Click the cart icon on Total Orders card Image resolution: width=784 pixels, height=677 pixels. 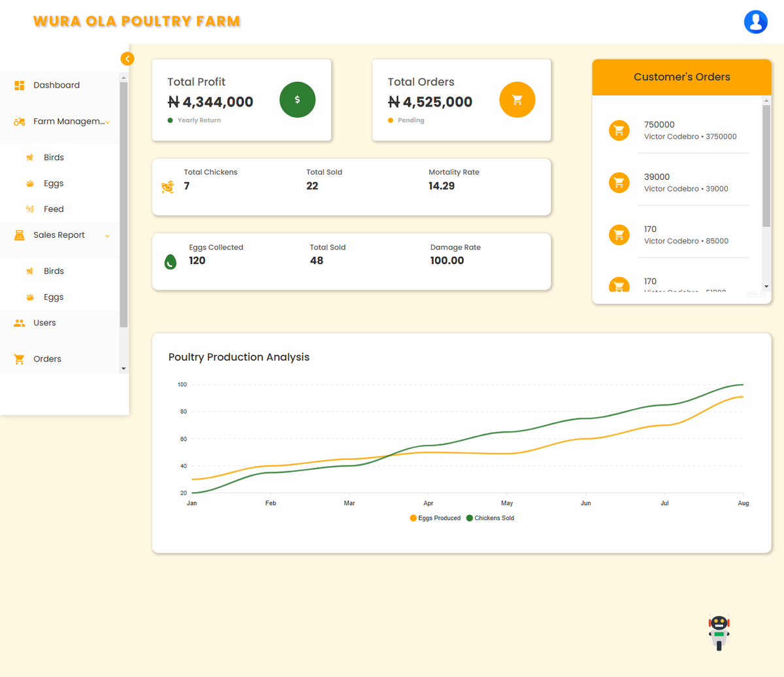click(517, 99)
